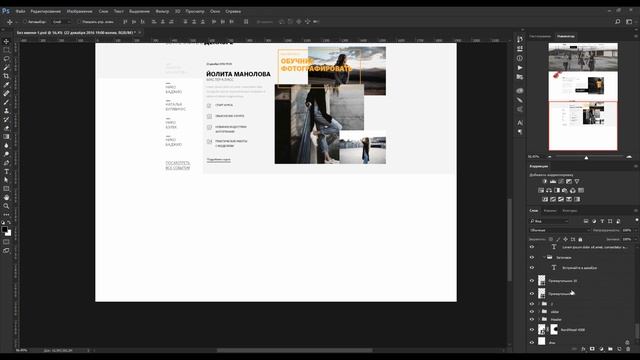The width and height of the screenshot is (640, 360).
Task: Hide the Header group layer
Action: click(x=532, y=320)
